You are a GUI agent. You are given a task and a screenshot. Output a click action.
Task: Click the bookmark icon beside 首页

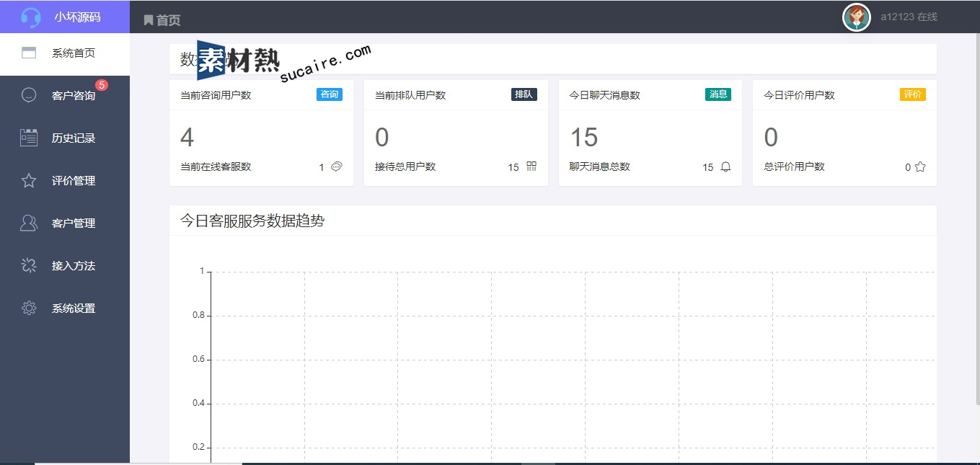(149, 20)
